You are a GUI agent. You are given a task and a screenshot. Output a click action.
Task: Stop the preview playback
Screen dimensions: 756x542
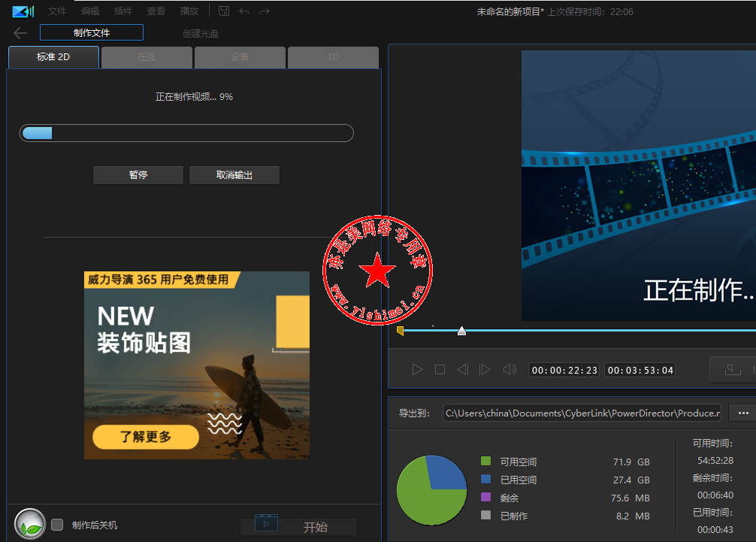(440, 370)
